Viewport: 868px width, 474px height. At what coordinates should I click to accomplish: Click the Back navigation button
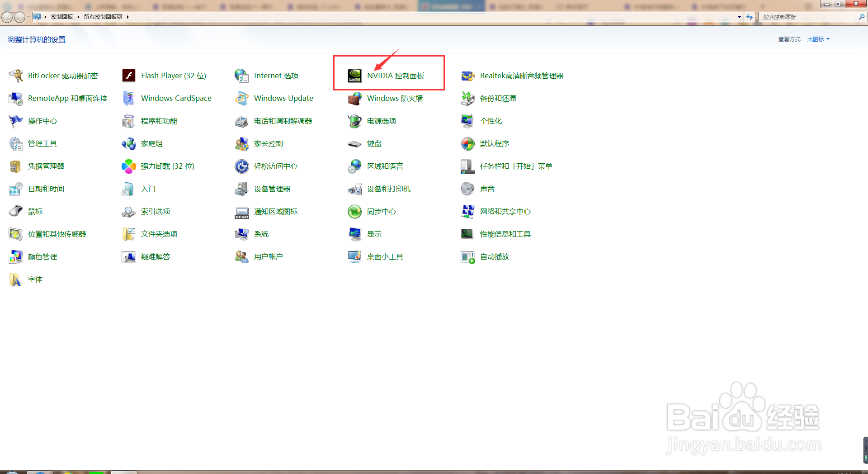pyautogui.click(x=7, y=17)
